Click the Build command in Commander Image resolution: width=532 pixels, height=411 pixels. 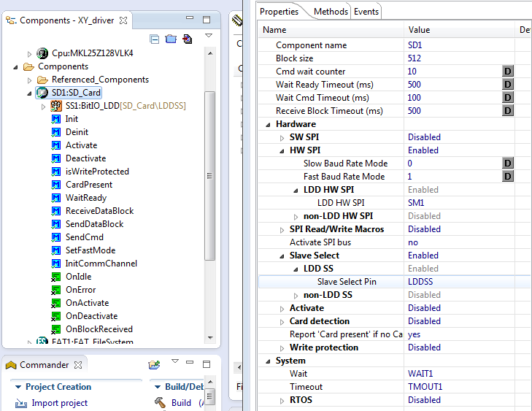click(181, 403)
